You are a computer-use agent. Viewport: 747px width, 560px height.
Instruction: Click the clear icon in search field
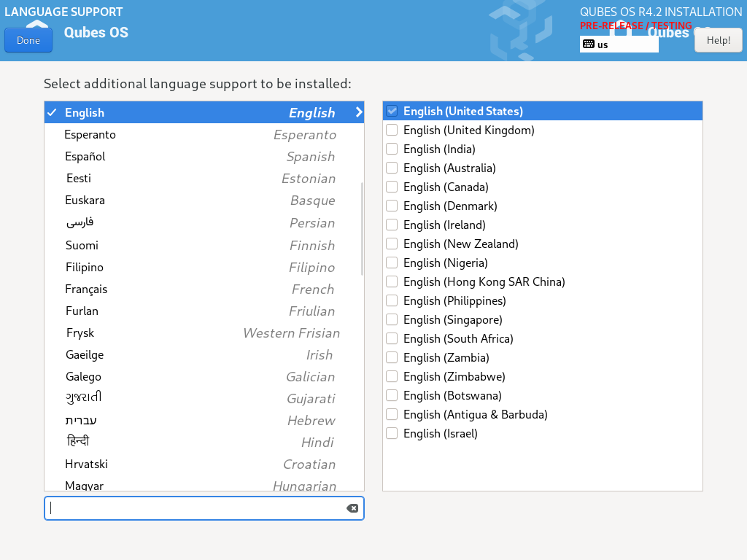tap(352, 508)
